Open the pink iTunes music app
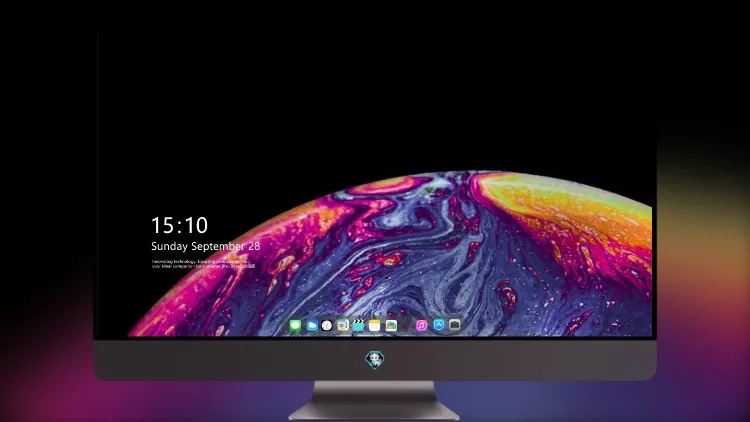Image resolution: width=750 pixels, height=422 pixels. tap(421, 326)
